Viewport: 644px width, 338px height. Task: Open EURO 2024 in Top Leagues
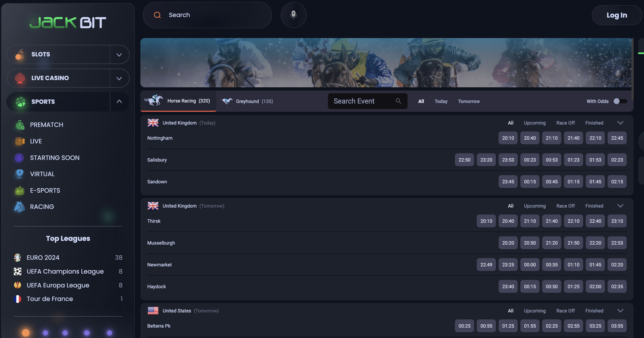pyautogui.click(x=43, y=258)
